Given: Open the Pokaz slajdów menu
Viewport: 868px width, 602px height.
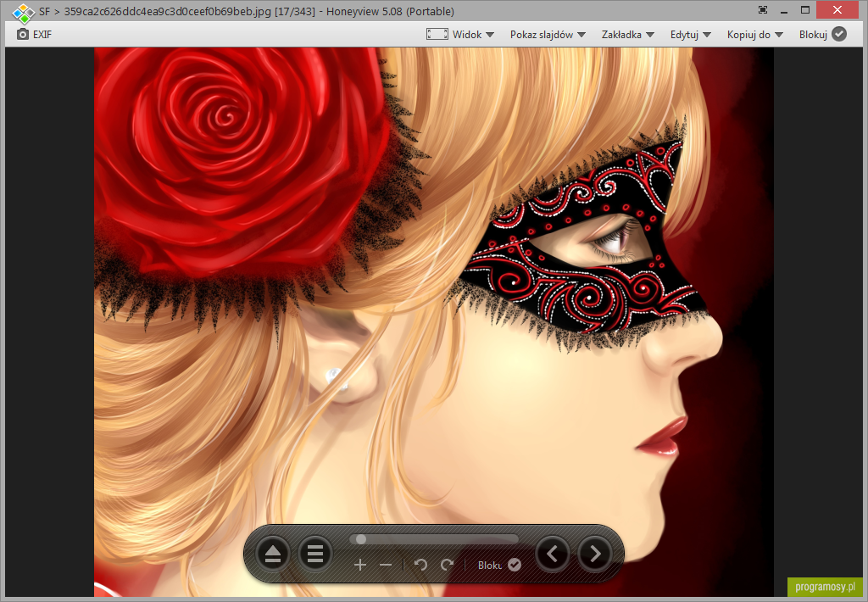Looking at the screenshot, I should point(542,34).
